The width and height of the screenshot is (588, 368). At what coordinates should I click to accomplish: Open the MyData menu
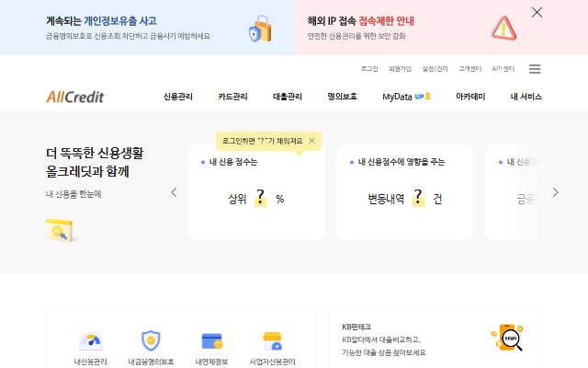397,97
